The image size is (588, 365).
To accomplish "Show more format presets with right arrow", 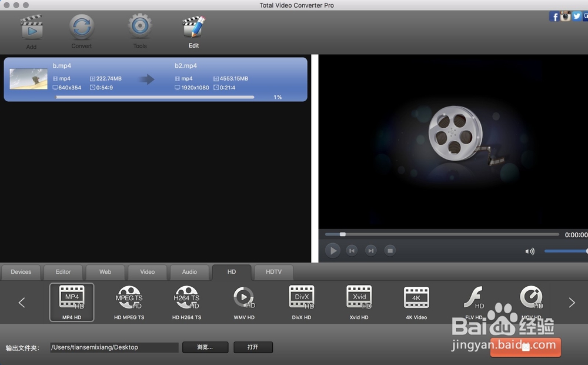I will 572,302.
